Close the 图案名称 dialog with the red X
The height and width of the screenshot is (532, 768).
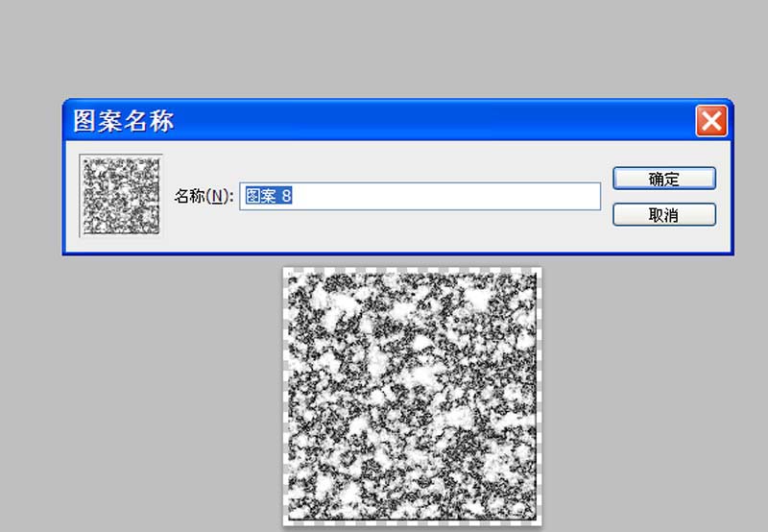pos(711,121)
